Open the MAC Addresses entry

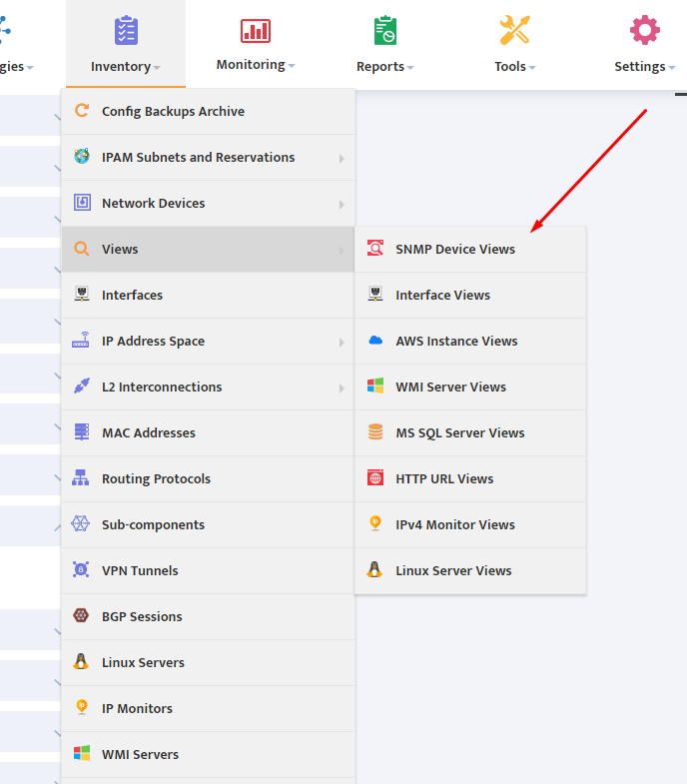[208, 433]
